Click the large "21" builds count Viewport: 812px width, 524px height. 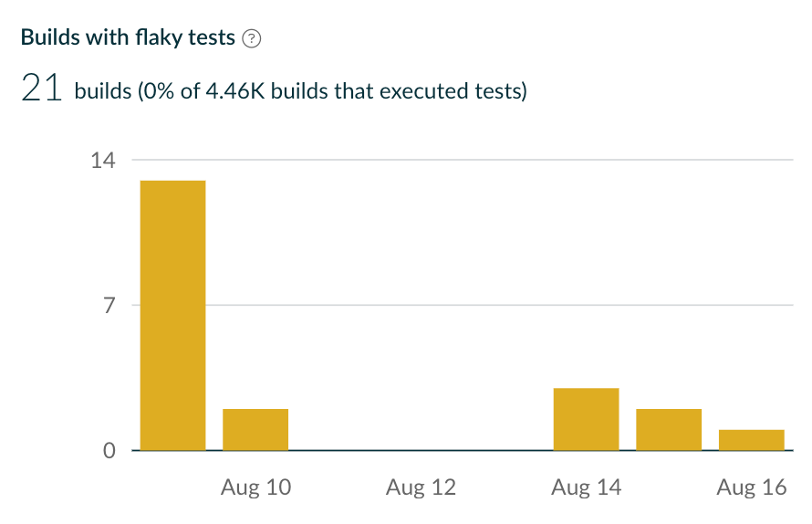click(41, 90)
